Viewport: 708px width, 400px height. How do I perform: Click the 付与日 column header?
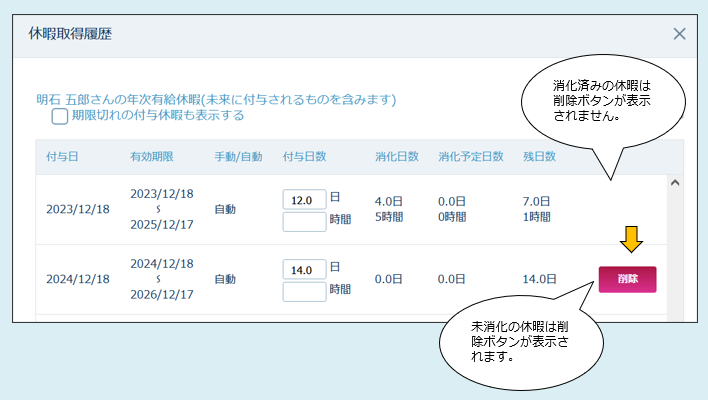(x=62, y=157)
